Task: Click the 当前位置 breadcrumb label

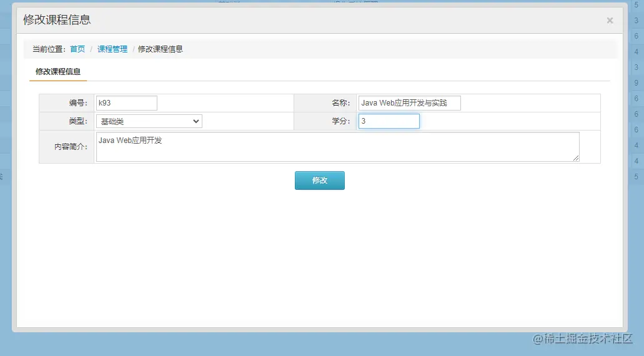Action: 49,49
